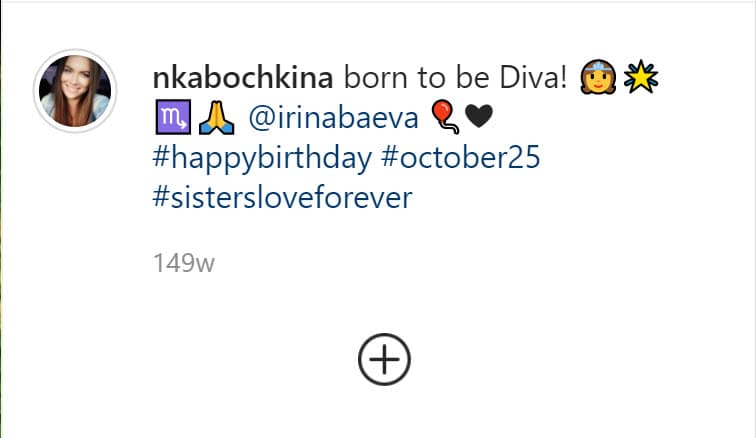Click the word "Diva!" in the caption
Image resolution: width=756 pixels, height=438 pixels.
[x=540, y=79]
